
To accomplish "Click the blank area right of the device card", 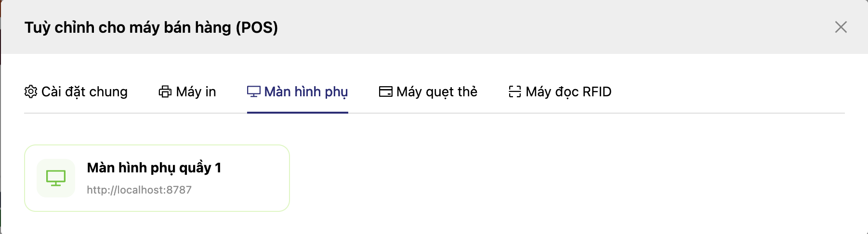I will (x=530, y=178).
